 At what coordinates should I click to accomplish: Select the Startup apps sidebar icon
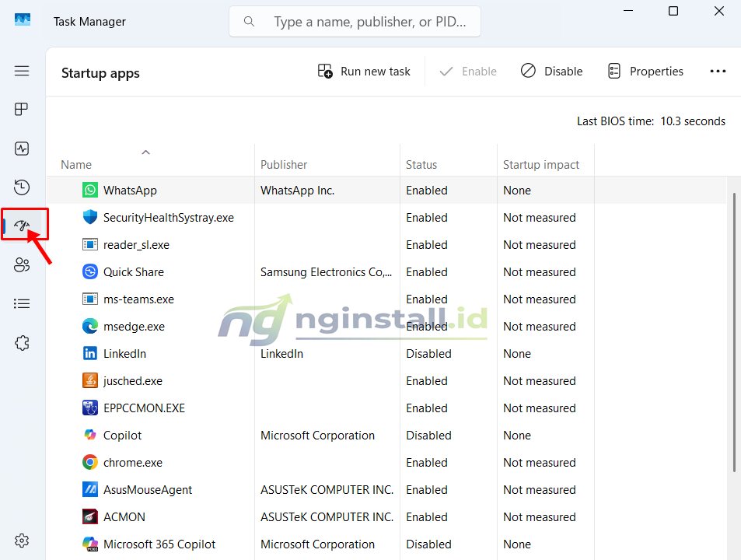22,226
